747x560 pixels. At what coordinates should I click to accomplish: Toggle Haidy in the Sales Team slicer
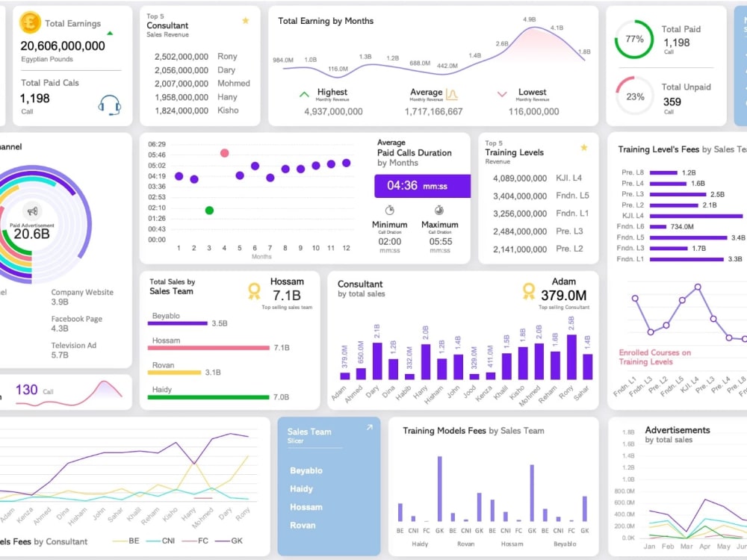301,488
